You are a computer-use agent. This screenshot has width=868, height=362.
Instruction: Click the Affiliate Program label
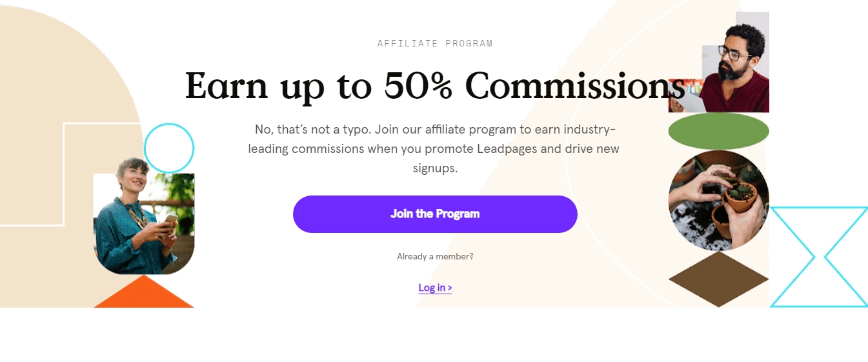tap(435, 44)
